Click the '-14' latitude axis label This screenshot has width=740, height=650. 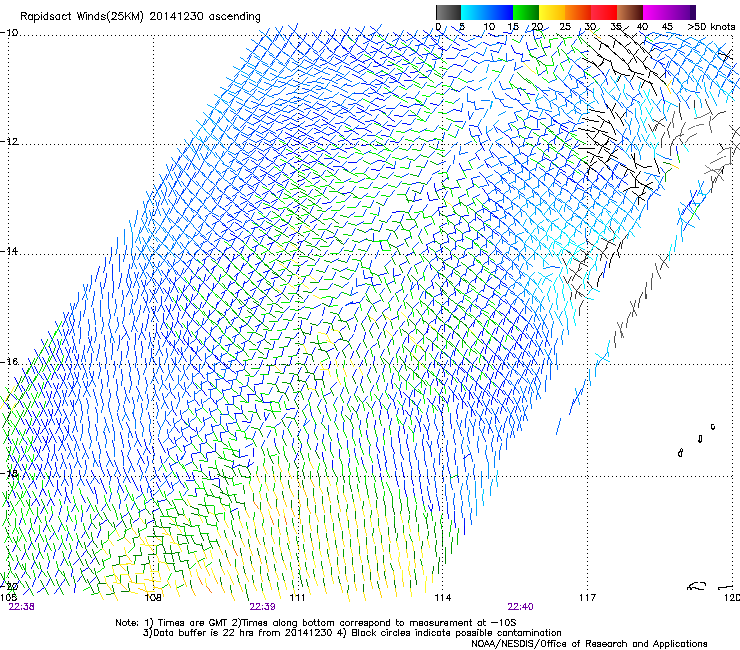[x=9, y=251]
